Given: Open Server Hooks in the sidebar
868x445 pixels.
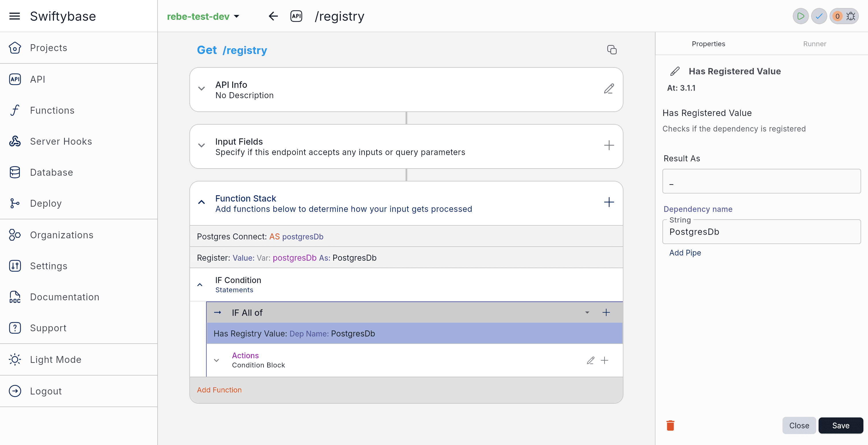Looking at the screenshot, I should 61,141.
